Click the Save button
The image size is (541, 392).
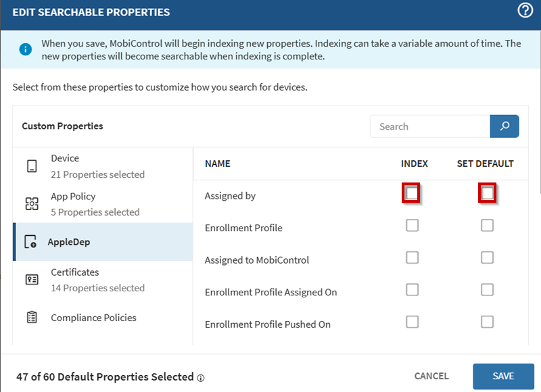click(503, 376)
